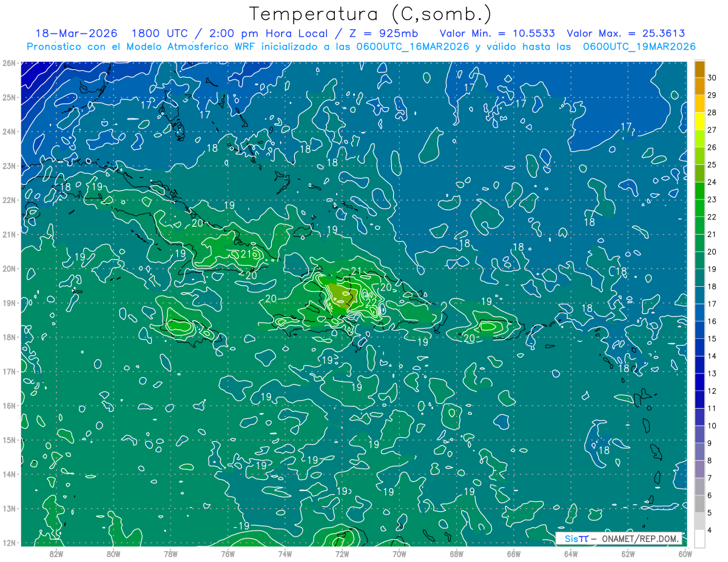Click the 12N latitude axis label
The image size is (728, 562).
(x=9, y=543)
